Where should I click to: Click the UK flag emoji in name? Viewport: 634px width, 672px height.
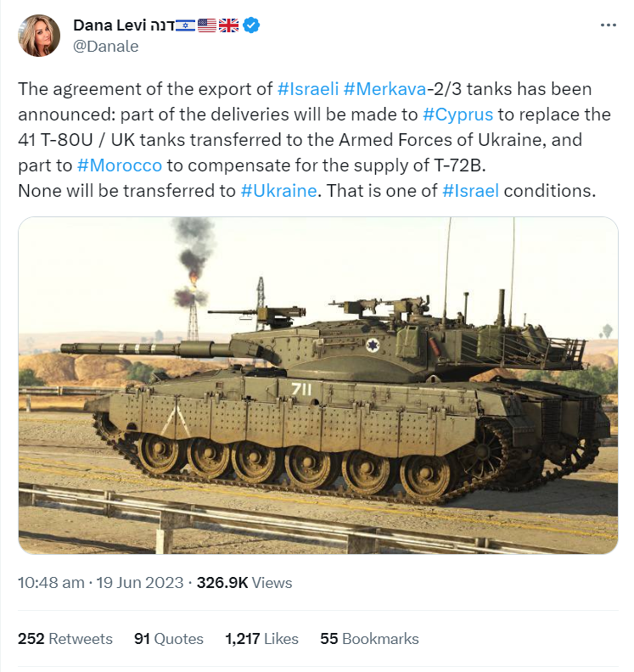click(229, 25)
